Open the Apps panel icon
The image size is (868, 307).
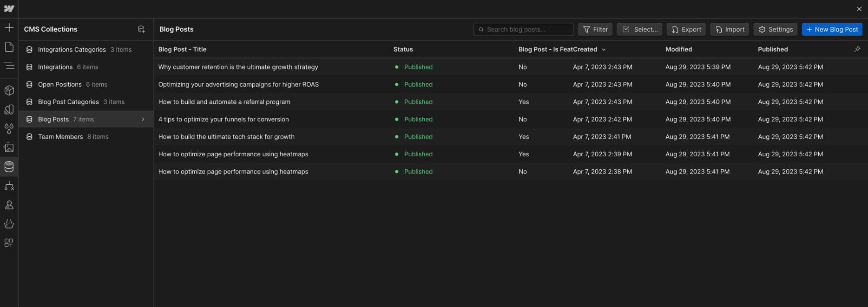[x=9, y=243]
